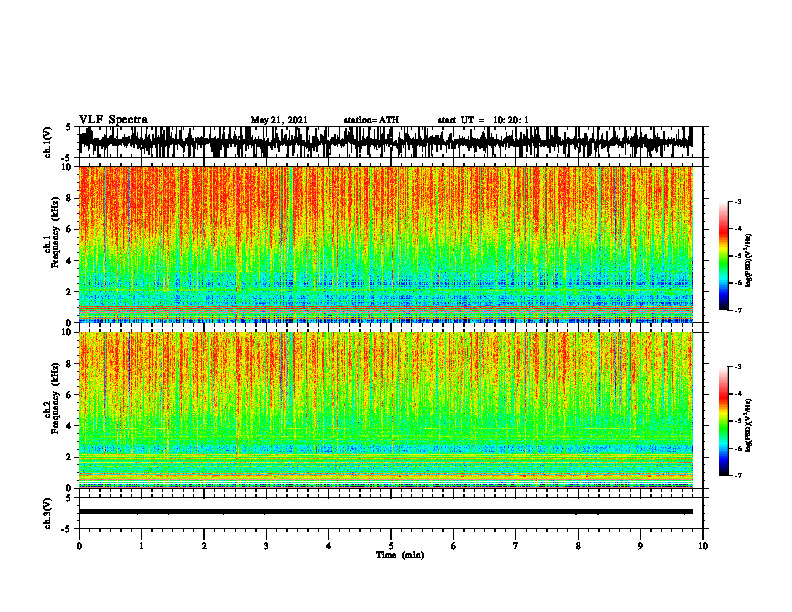Viewport: 792px width, 612px height.
Task: Click the "Time (min)" axis label
Action: point(400,555)
